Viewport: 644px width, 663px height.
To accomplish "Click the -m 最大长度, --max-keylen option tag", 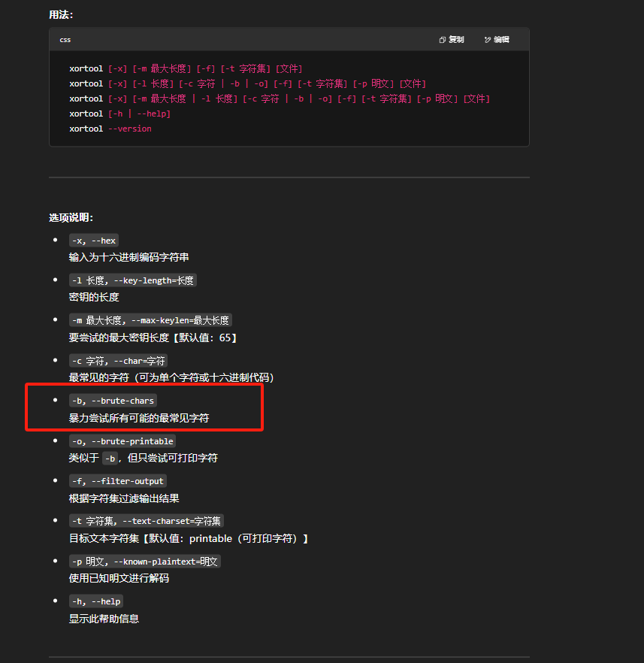I will 150,320.
